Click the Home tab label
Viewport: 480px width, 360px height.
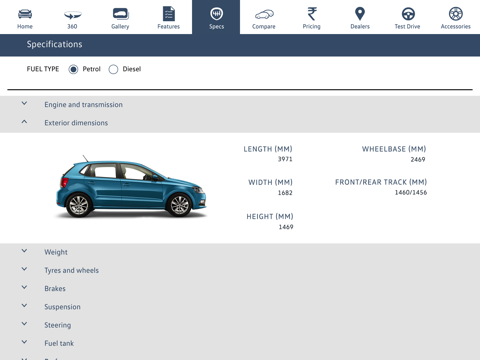click(x=25, y=26)
